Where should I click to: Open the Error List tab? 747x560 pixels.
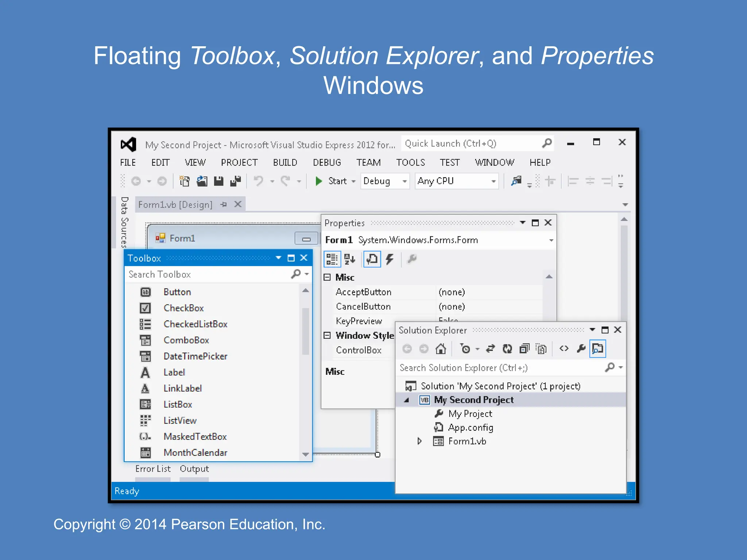153,469
